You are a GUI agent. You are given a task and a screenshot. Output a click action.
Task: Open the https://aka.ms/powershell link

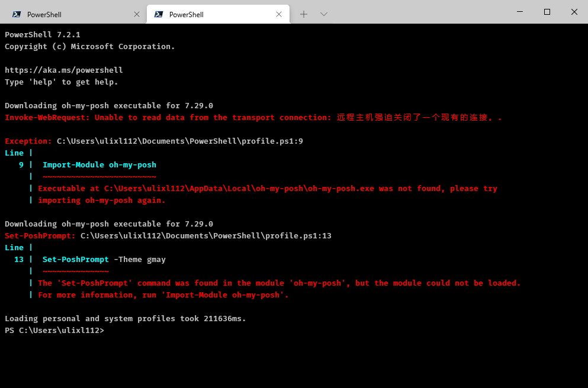63,70
